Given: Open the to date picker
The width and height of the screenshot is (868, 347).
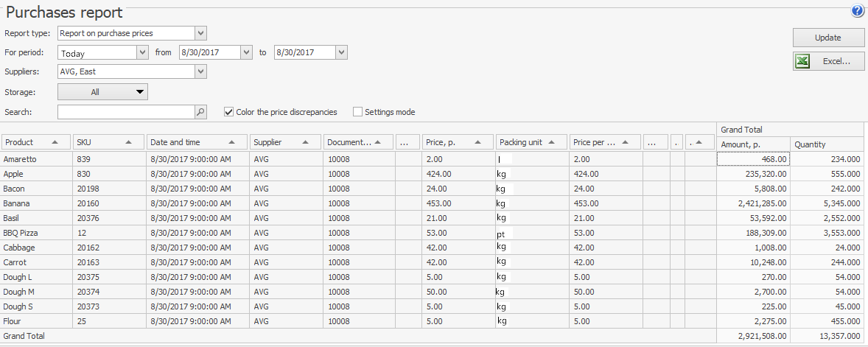Looking at the screenshot, I should [x=340, y=52].
